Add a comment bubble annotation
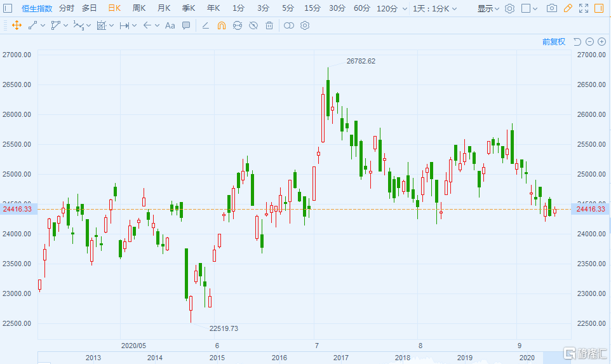Viewport: 611px width, 364px height. (186, 25)
